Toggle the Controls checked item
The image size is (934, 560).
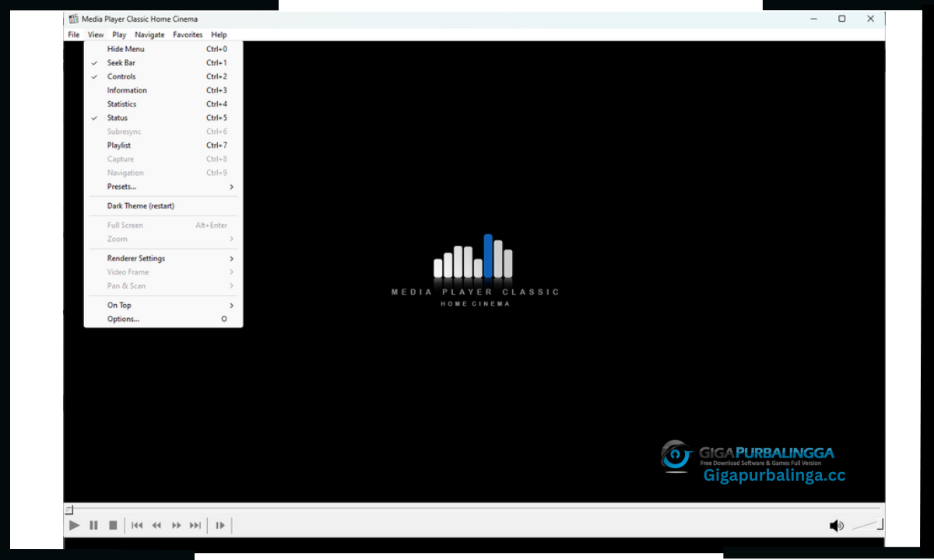click(x=163, y=77)
